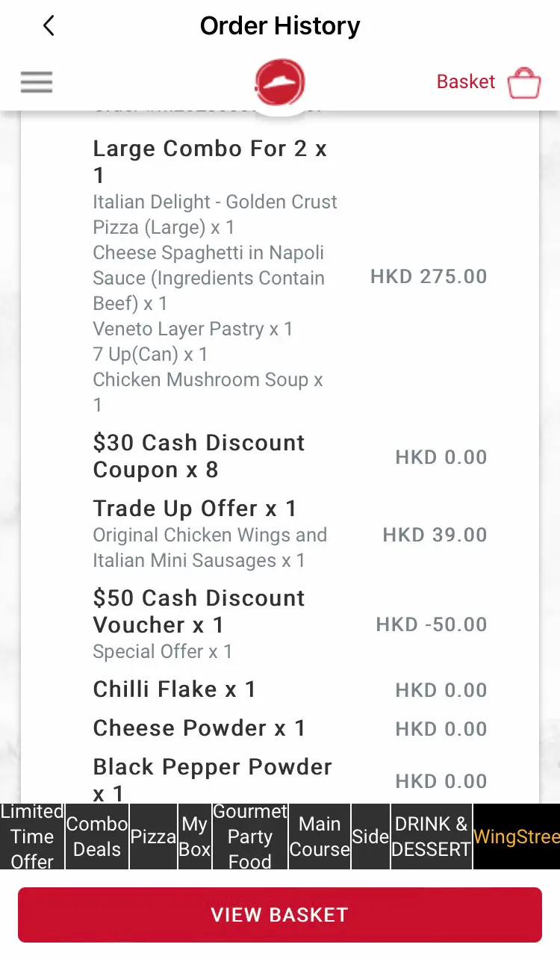Viewport: 560px width, 959px height.
Task: Tap the Pizza Hut logo
Action: click(280, 83)
